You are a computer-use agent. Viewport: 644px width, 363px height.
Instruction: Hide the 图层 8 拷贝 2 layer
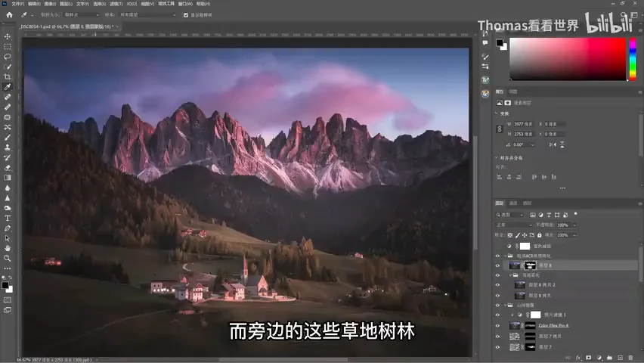click(x=497, y=285)
